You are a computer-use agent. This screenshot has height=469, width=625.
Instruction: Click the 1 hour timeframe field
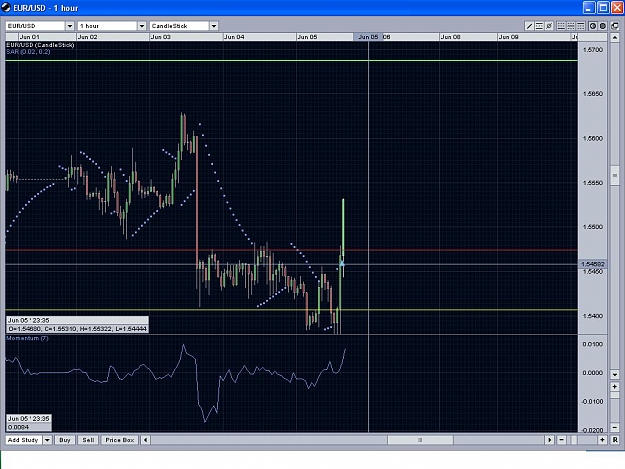[x=107, y=26]
